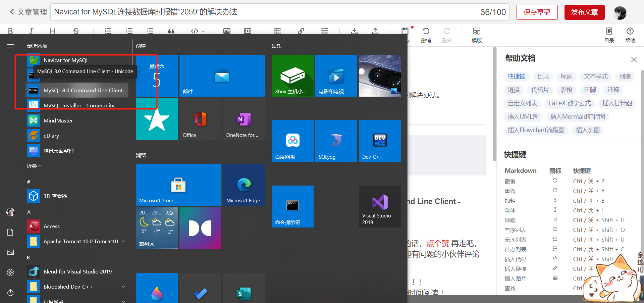Open 3D 查看器 app entry
This screenshot has width=644, height=303.
pos(77,196)
